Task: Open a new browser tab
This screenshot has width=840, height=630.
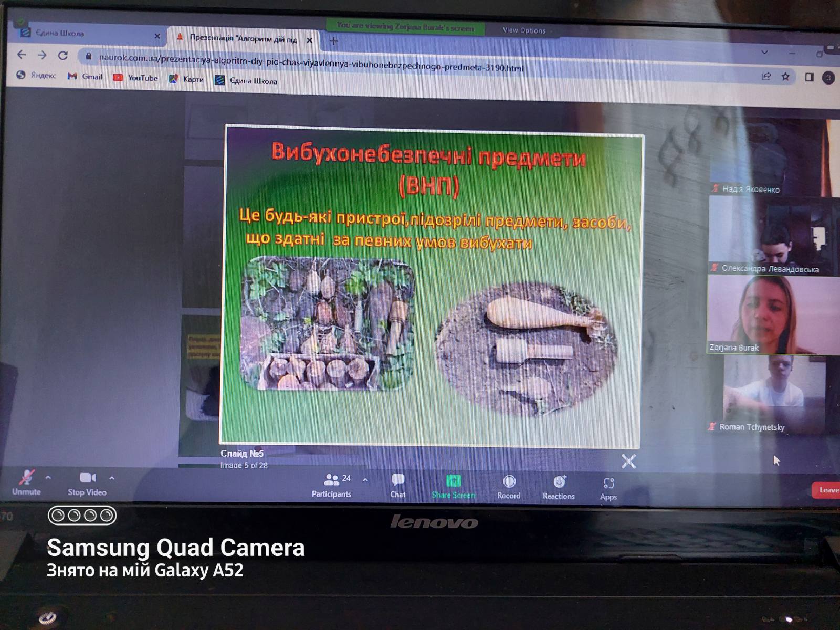Action: 333,41
